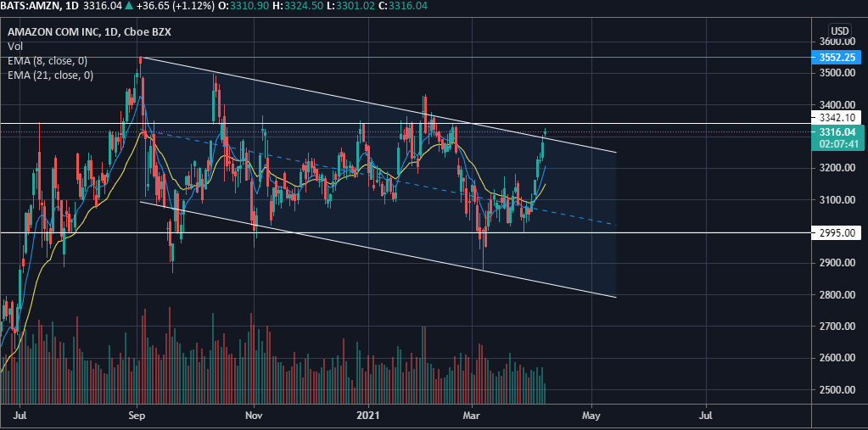This screenshot has width=868, height=430.
Task: Click the Mar label on time axis
Action: [472, 415]
